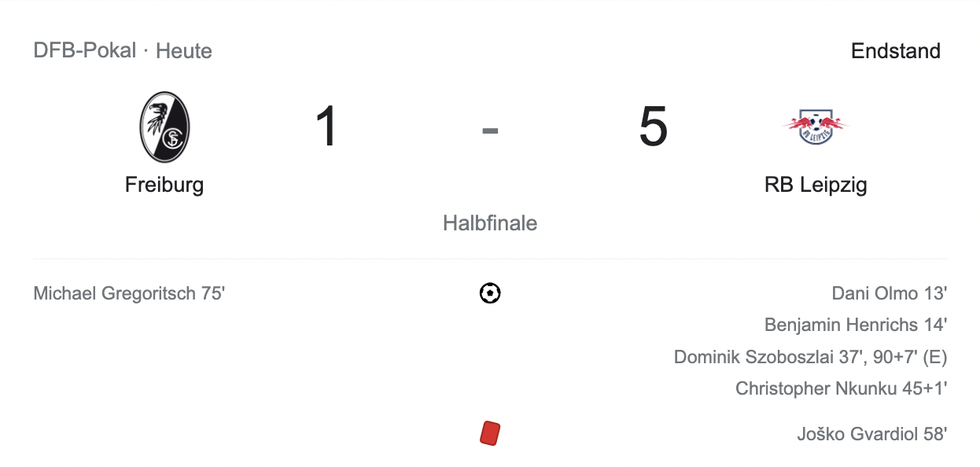Image resolution: width=980 pixels, height=467 pixels.
Task: Click the Endstand match status label
Action: (895, 51)
